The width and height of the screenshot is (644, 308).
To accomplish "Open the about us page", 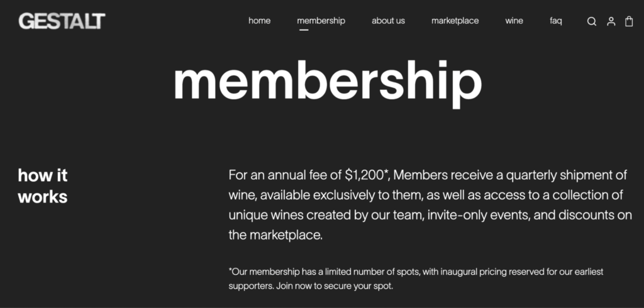I will click(388, 21).
